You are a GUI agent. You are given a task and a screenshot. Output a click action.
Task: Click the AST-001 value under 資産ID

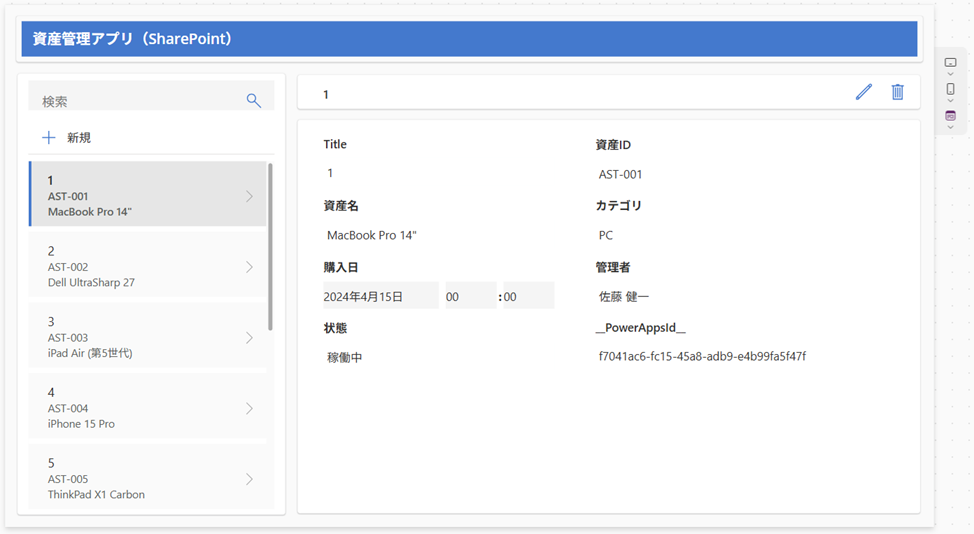coord(620,174)
